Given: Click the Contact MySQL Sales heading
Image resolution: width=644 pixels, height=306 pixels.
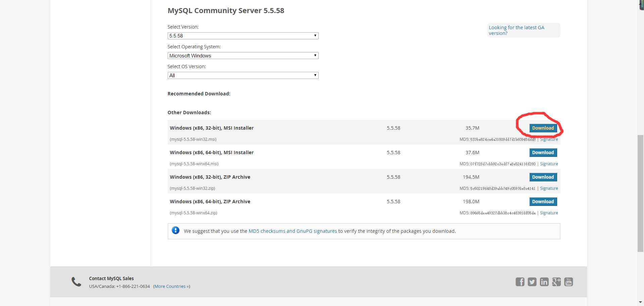Looking at the screenshot, I should (x=111, y=278).
